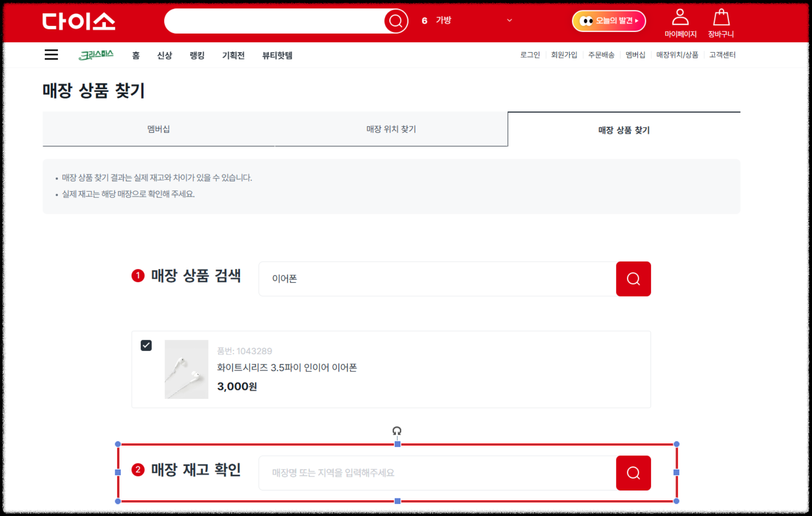Open the 뷰티핫템 menu item
Image resolution: width=812 pixels, height=516 pixels.
click(x=277, y=55)
